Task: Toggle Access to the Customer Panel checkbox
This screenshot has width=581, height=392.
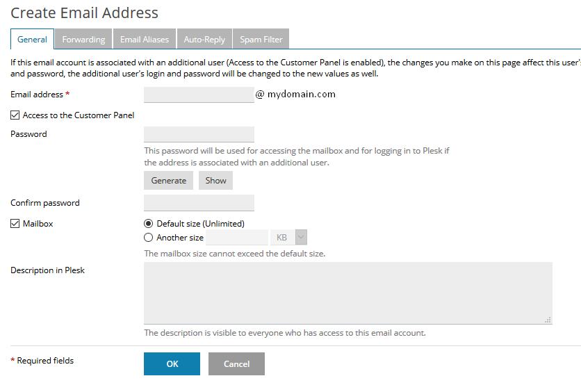Action: pos(15,115)
